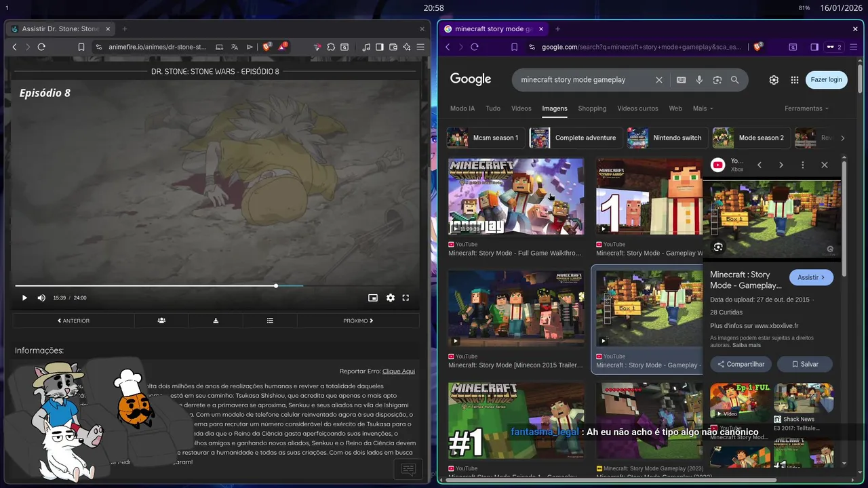Viewport: 868px width, 488px height.
Task: Click the group users icon below the player
Action: (x=161, y=321)
